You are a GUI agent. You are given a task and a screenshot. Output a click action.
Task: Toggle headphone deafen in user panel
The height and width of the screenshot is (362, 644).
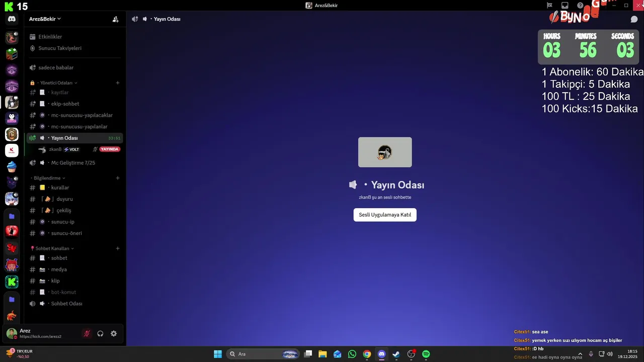[x=100, y=333]
